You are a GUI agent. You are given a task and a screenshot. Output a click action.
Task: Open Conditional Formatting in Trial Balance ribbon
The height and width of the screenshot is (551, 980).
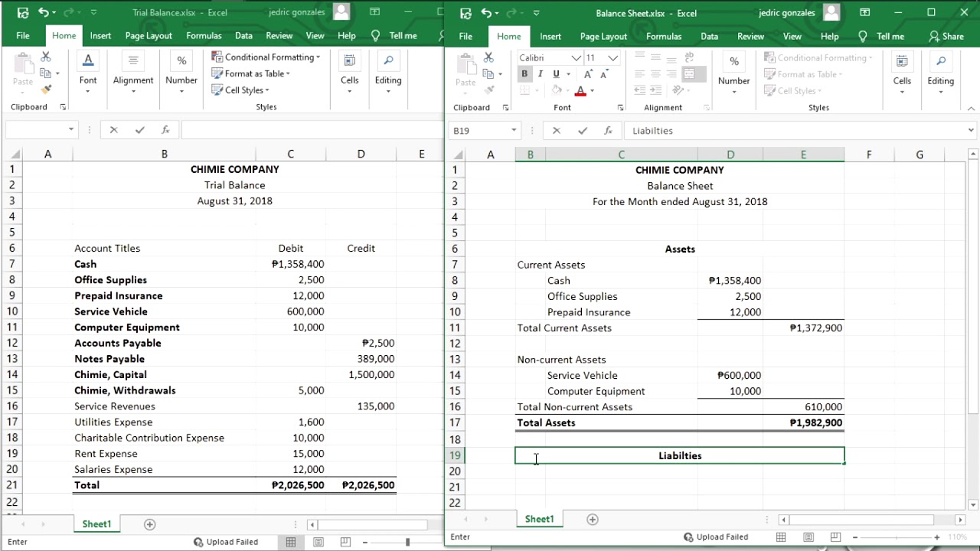coord(266,57)
